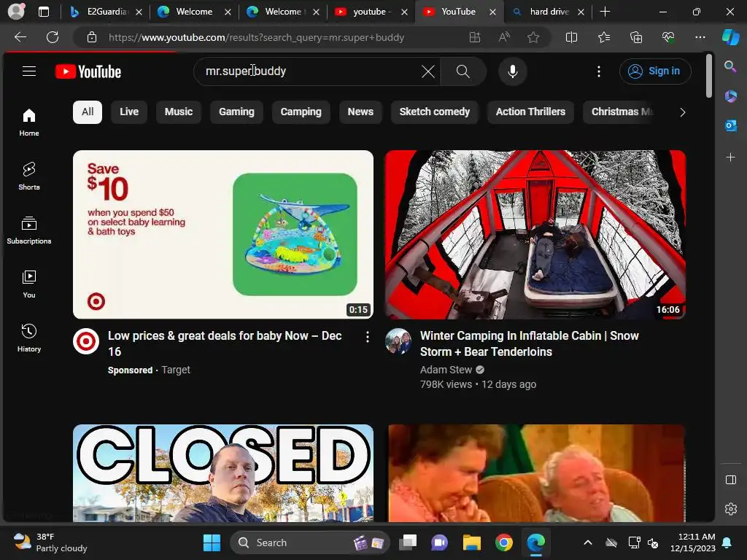The image size is (747, 560).
Task: Select the Sketch comedy chip
Action: pos(435,112)
